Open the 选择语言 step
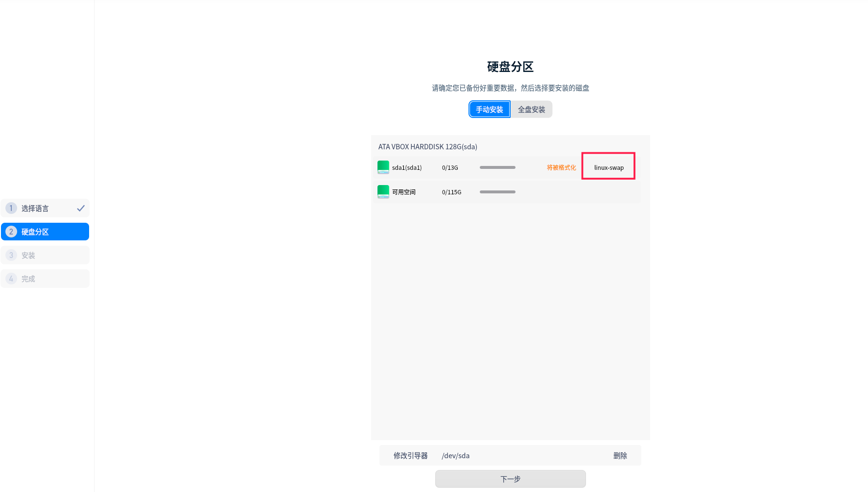The width and height of the screenshot is (868, 492). 45,208
